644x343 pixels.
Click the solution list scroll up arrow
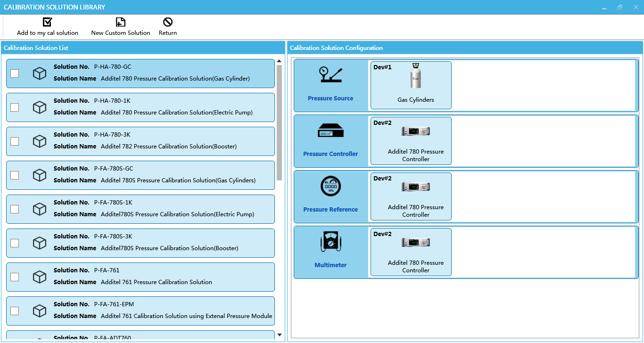[x=279, y=61]
